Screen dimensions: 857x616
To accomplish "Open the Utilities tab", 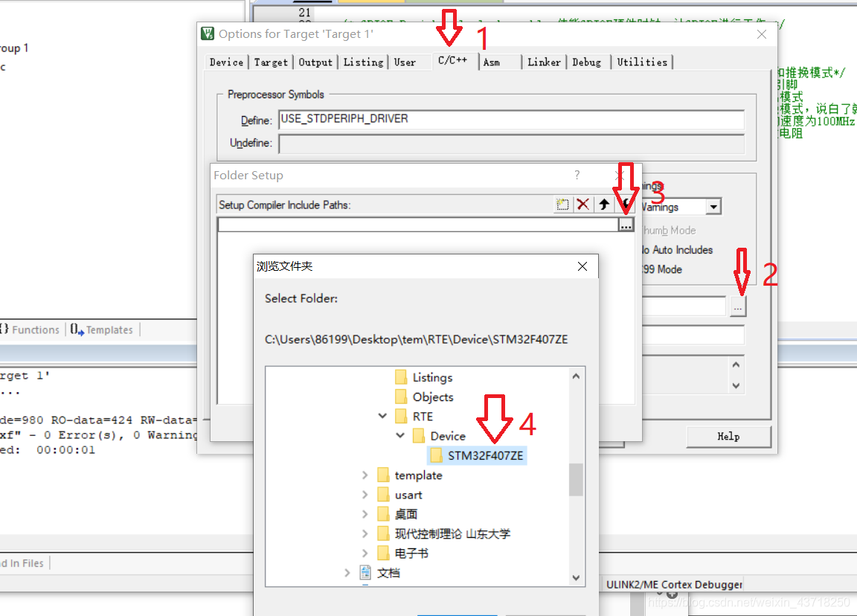I will pos(642,62).
